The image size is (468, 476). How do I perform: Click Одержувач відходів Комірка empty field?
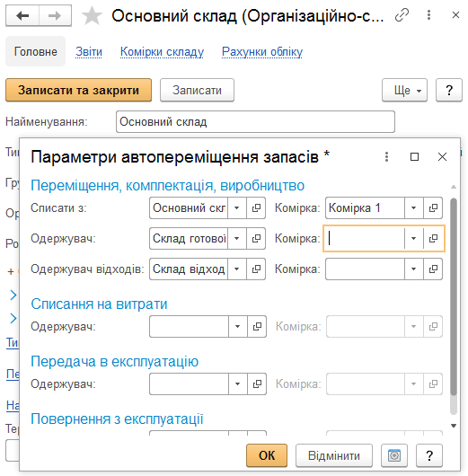pos(365,269)
